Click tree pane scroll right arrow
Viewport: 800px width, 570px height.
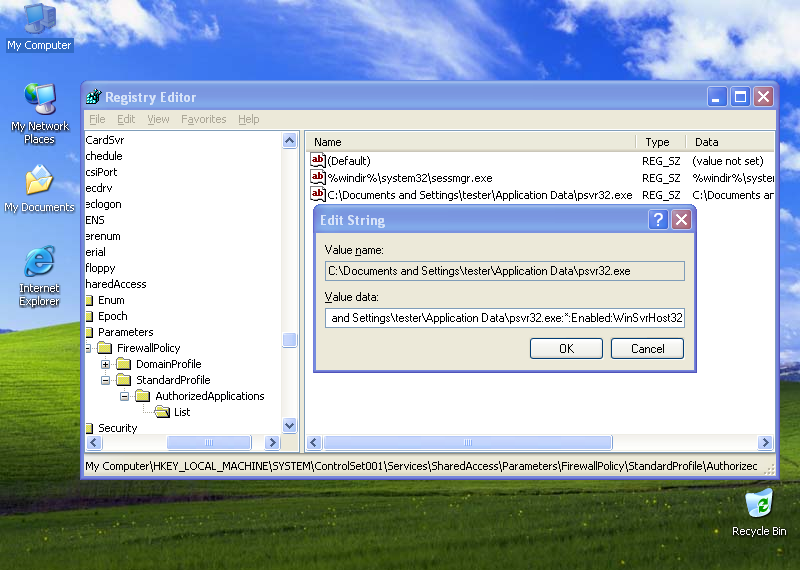(x=272, y=442)
